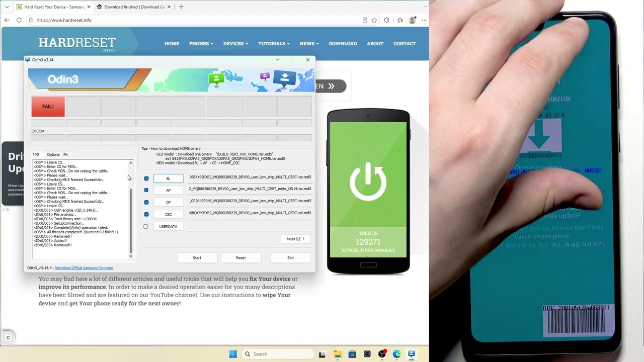Open File Explorer from the taskbar
644x362 pixels.
click(337, 354)
